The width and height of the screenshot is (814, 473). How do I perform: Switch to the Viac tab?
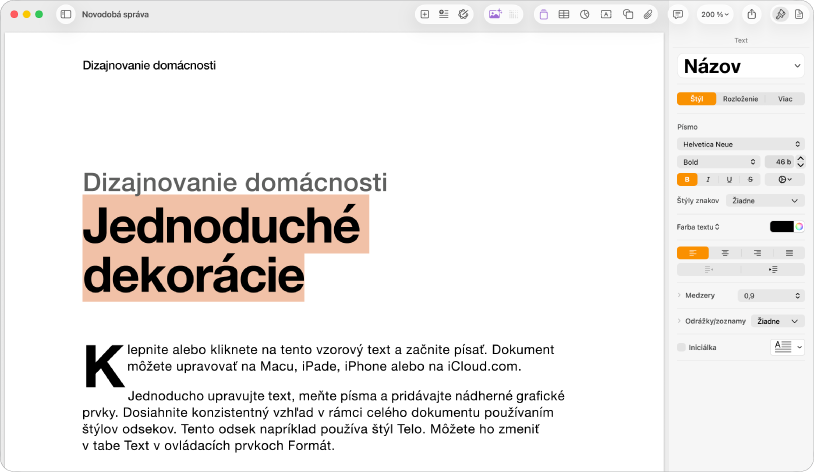click(785, 99)
